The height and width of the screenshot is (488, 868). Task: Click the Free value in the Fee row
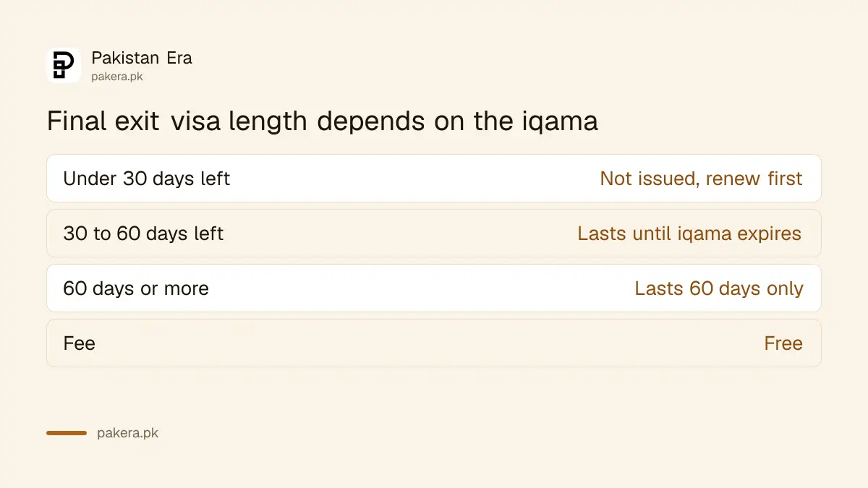[783, 343]
